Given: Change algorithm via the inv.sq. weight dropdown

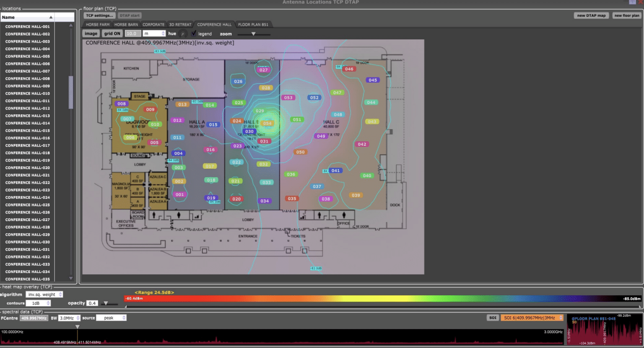Looking at the screenshot, I should 44,294.
